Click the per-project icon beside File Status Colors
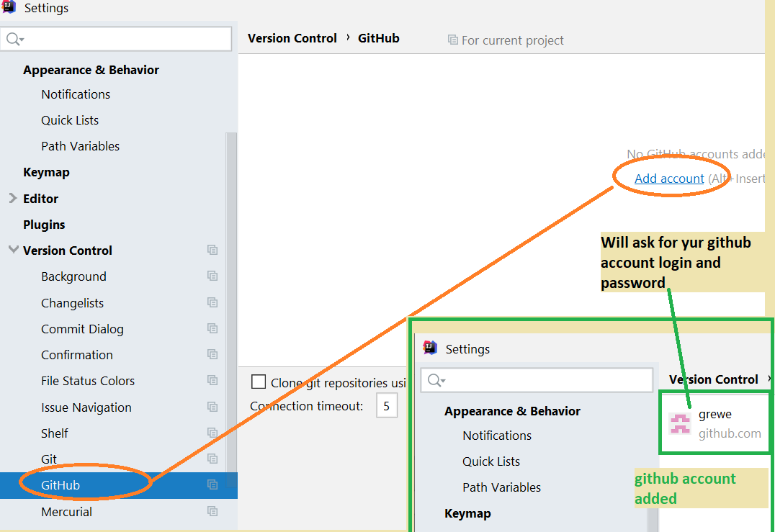The image size is (775, 532). (212, 381)
